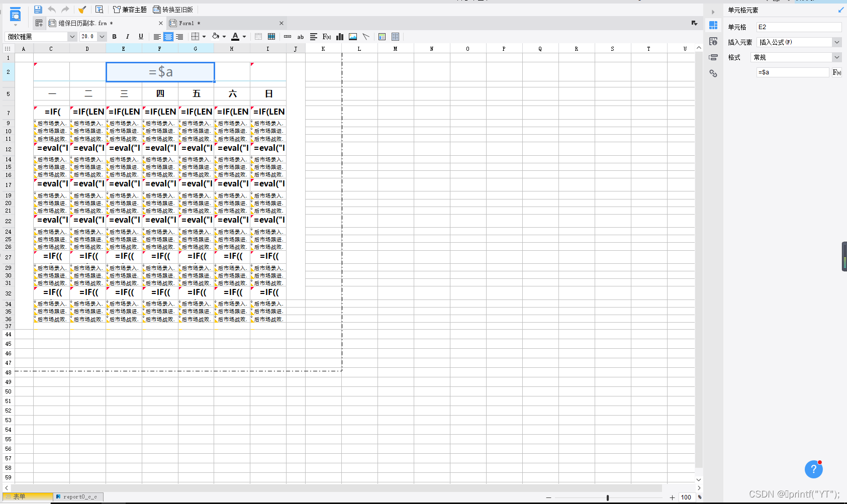
Task: Click the 单元格 field showing E2
Action: pyautogui.click(x=799, y=27)
